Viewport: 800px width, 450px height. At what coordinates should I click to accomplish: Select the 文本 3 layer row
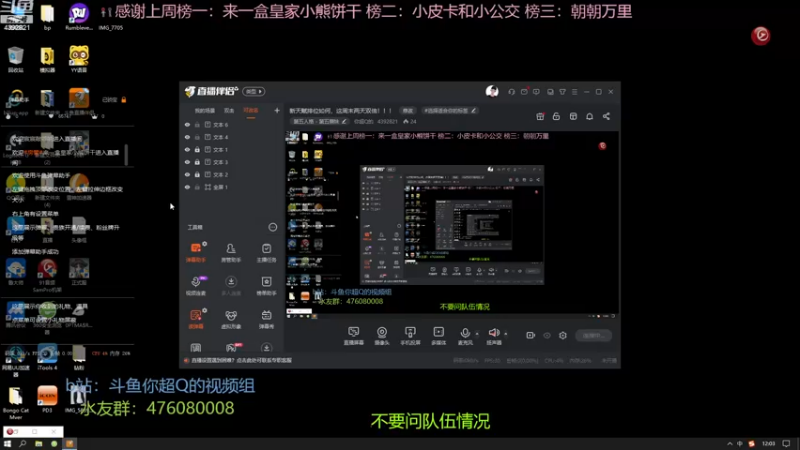232,162
